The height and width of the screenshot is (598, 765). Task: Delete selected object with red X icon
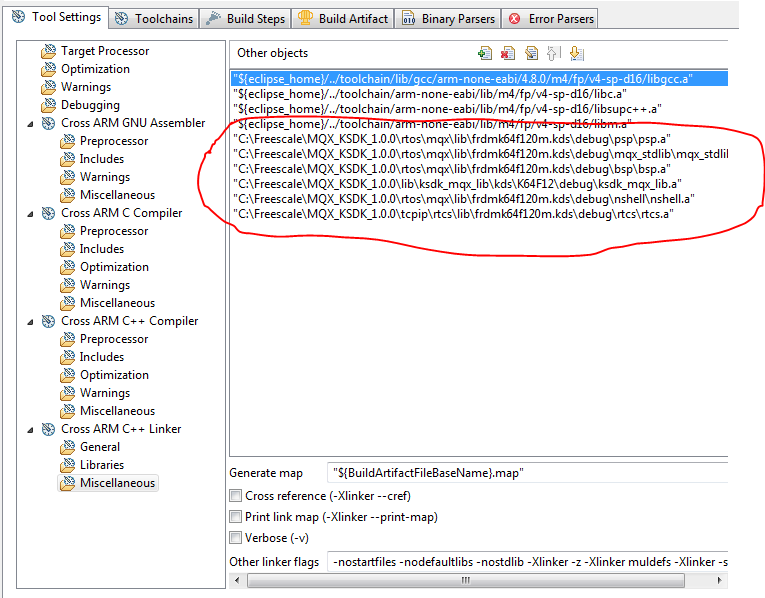coord(507,53)
